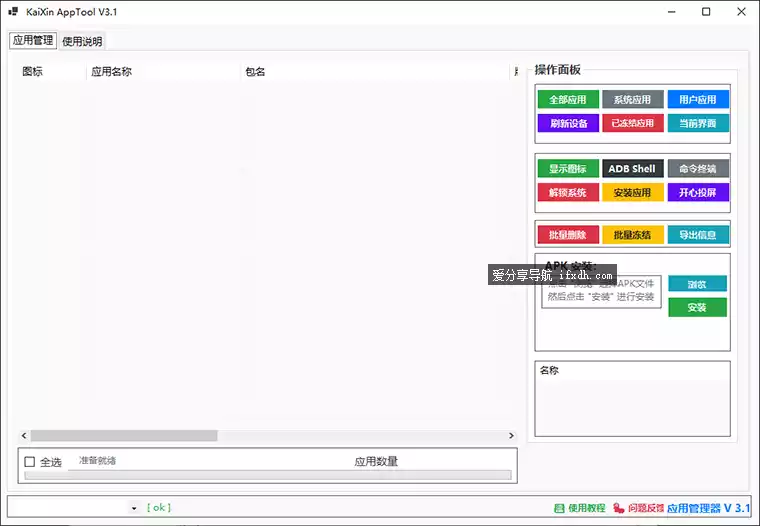Click the horizontal scrollbar right arrow
The width and height of the screenshot is (760, 526).
(511, 436)
